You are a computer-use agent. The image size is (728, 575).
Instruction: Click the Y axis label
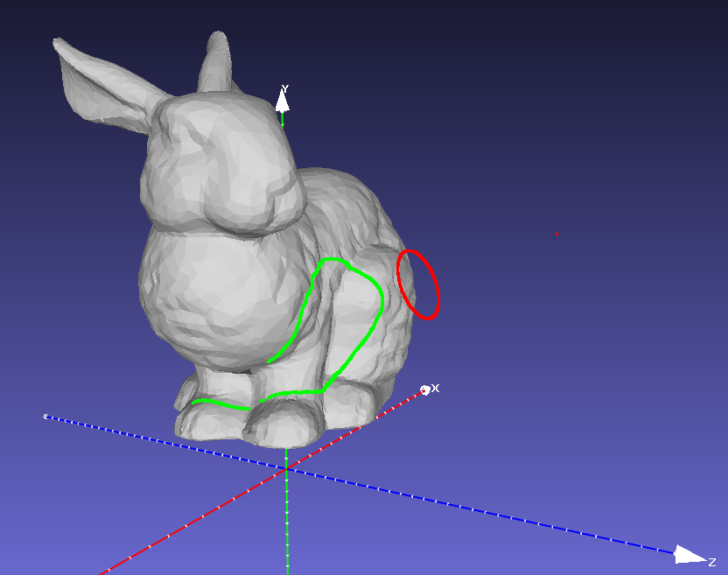pos(284,88)
